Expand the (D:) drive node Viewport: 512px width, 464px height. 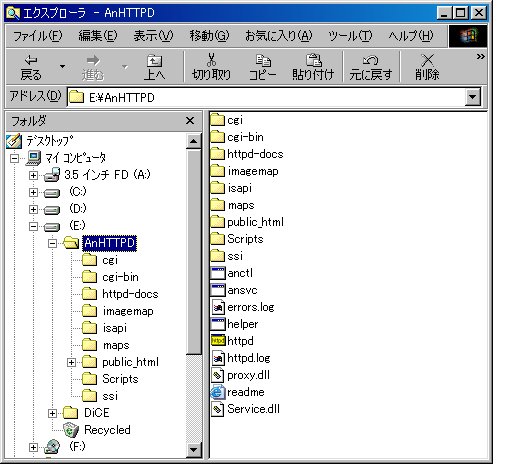pyautogui.click(x=33, y=209)
